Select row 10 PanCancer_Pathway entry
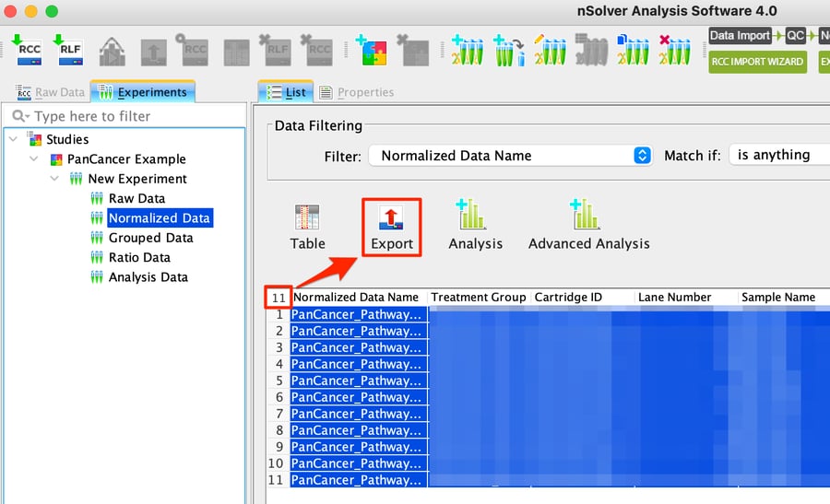830x504 pixels. [359, 463]
